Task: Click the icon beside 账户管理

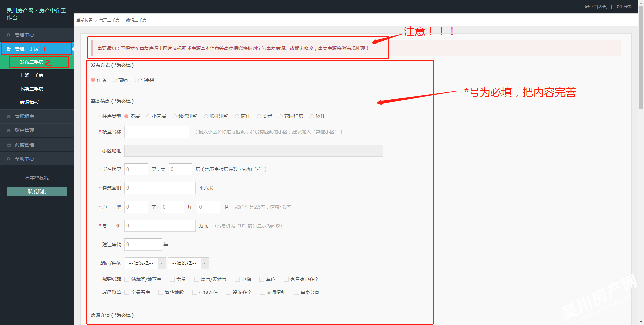Action: pyautogui.click(x=9, y=130)
